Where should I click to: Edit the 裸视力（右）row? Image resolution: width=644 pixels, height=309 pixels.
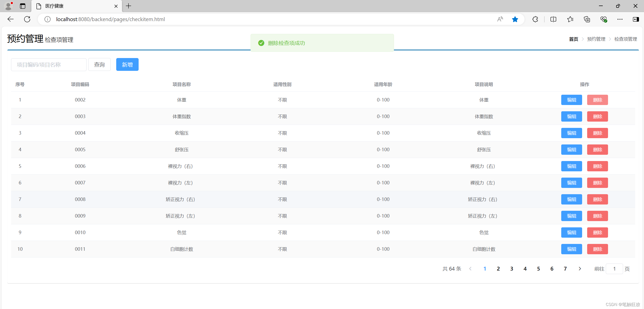tap(572, 166)
